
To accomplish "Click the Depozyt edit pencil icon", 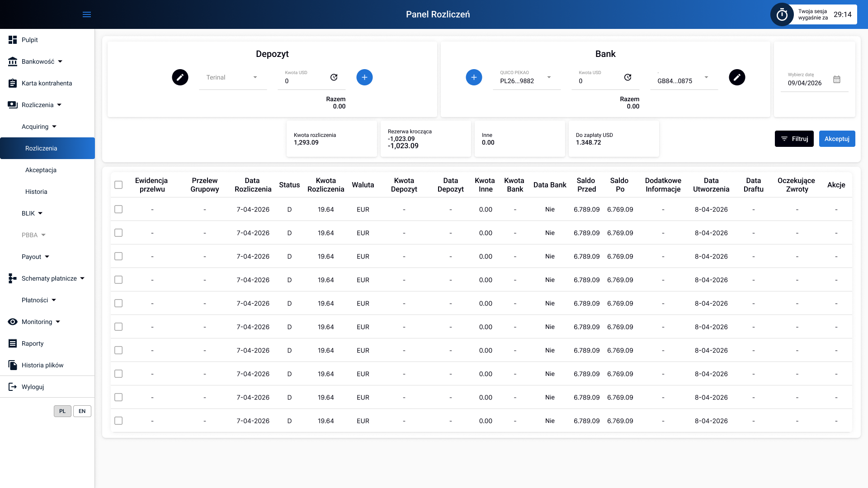I will [180, 77].
